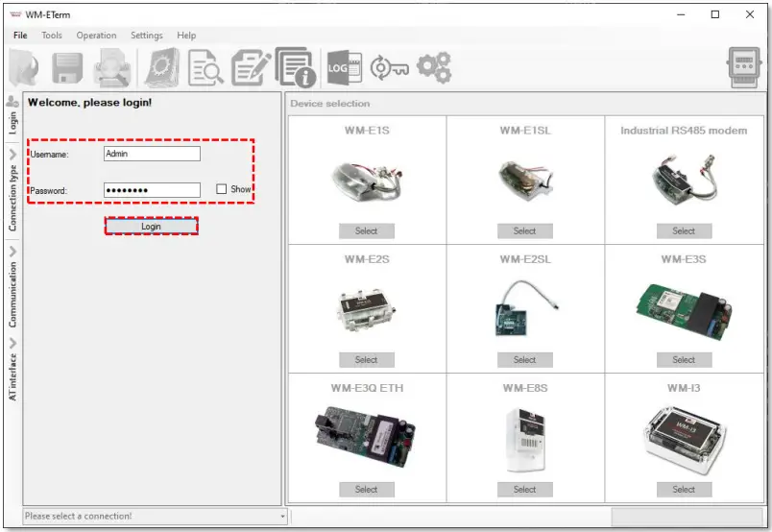Screen dimensions: 772x532
Task: Open the Login vertical tab
Action: tap(12, 123)
